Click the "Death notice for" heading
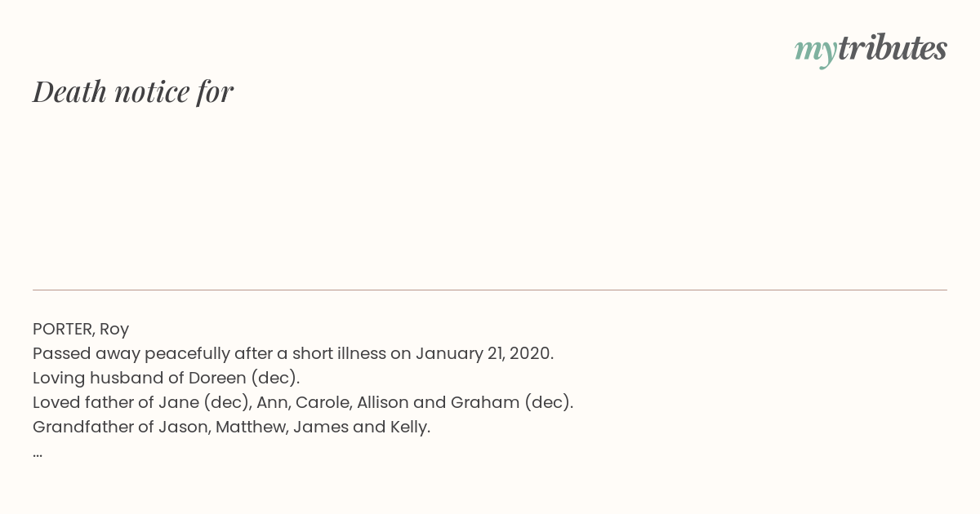The height and width of the screenshot is (514, 980). [x=133, y=91]
